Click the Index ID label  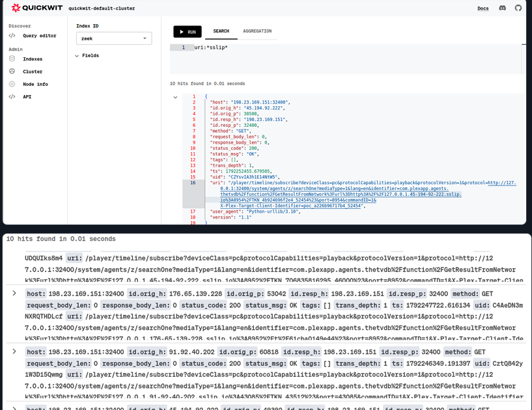click(x=87, y=26)
